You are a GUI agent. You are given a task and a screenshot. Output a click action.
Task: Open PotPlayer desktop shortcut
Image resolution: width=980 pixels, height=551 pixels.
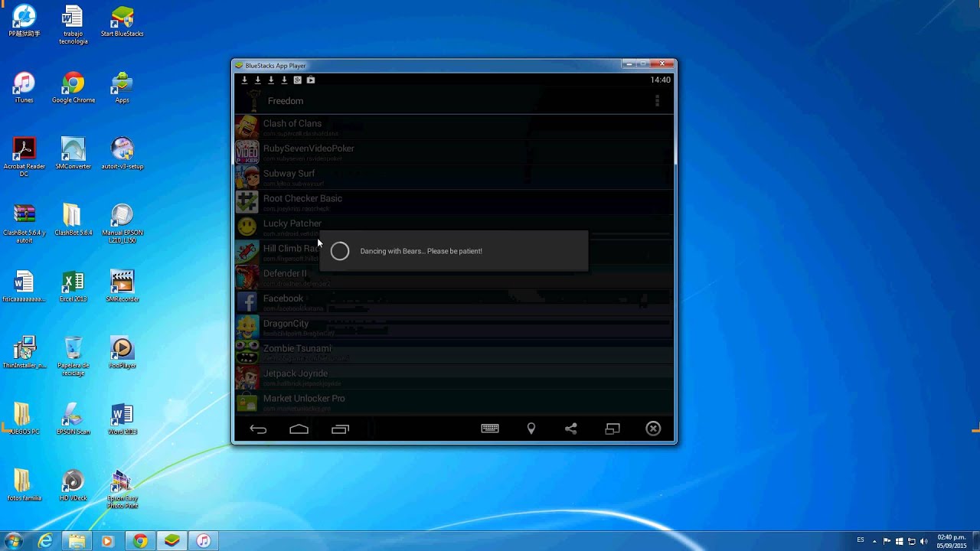click(122, 353)
